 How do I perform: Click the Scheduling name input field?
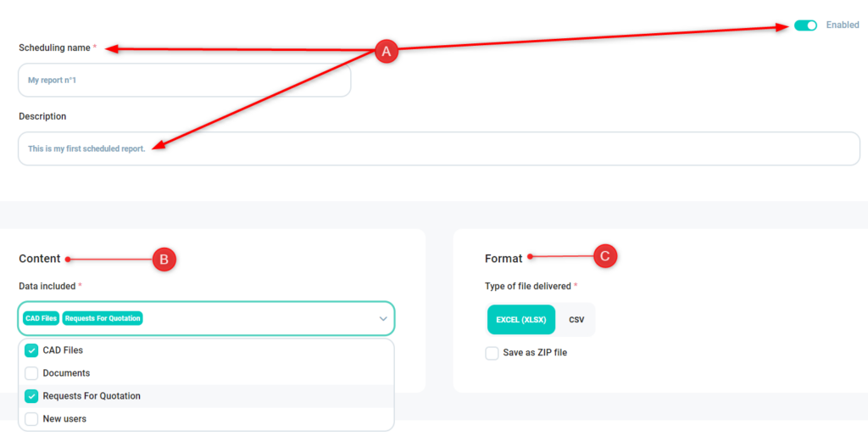coord(184,81)
